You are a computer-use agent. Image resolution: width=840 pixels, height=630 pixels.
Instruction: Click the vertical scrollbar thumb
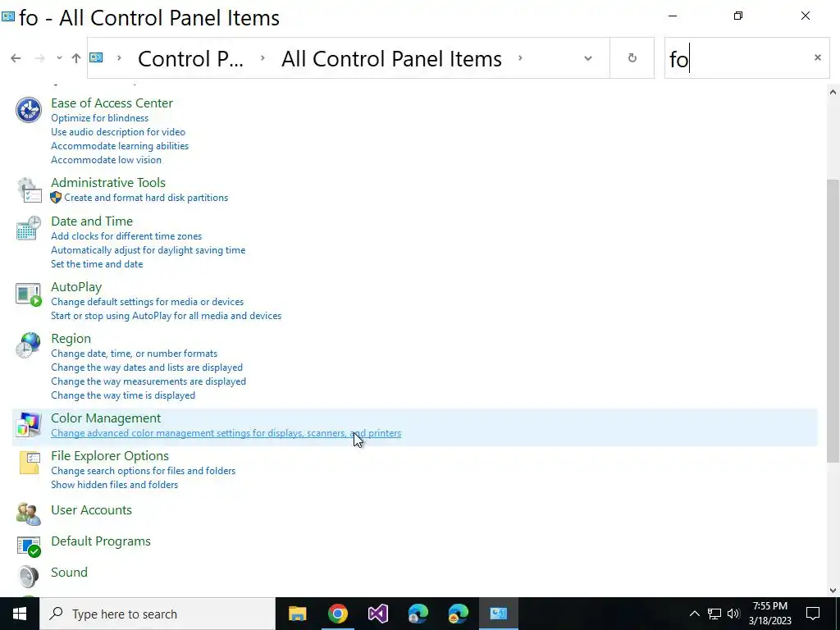click(x=833, y=321)
